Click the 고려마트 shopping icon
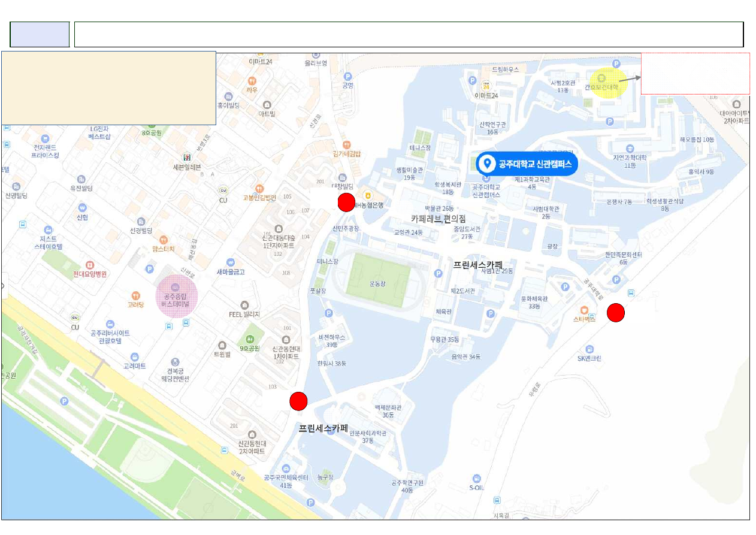The image size is (756, 535). 134,356
